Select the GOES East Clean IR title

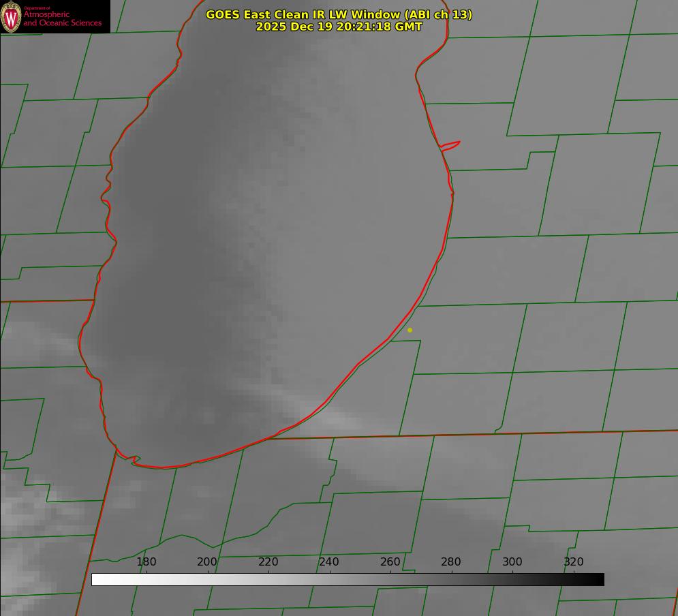339,14
